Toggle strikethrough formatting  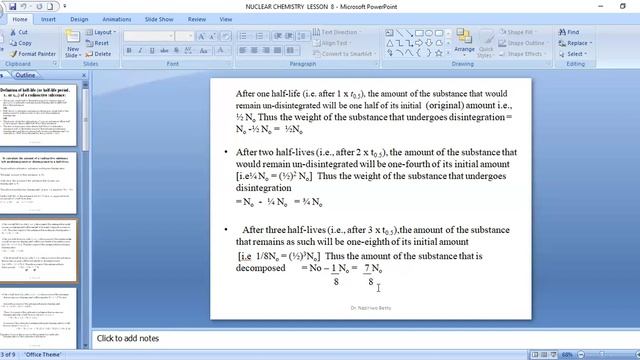coord(164,50)
